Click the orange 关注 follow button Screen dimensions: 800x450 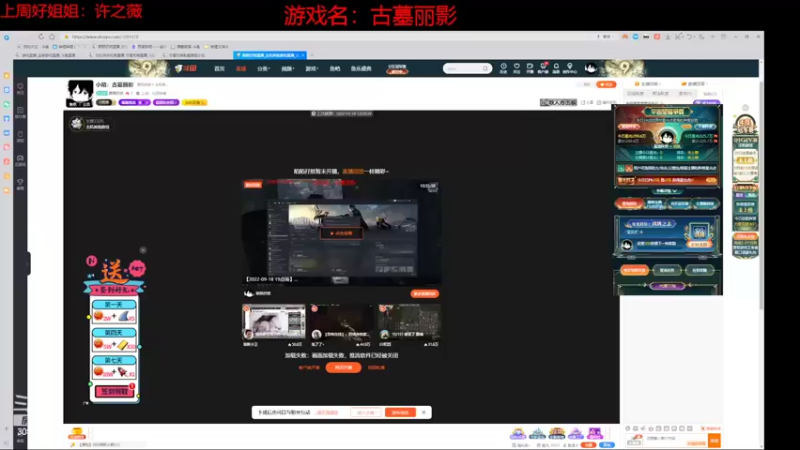[606, 85]
